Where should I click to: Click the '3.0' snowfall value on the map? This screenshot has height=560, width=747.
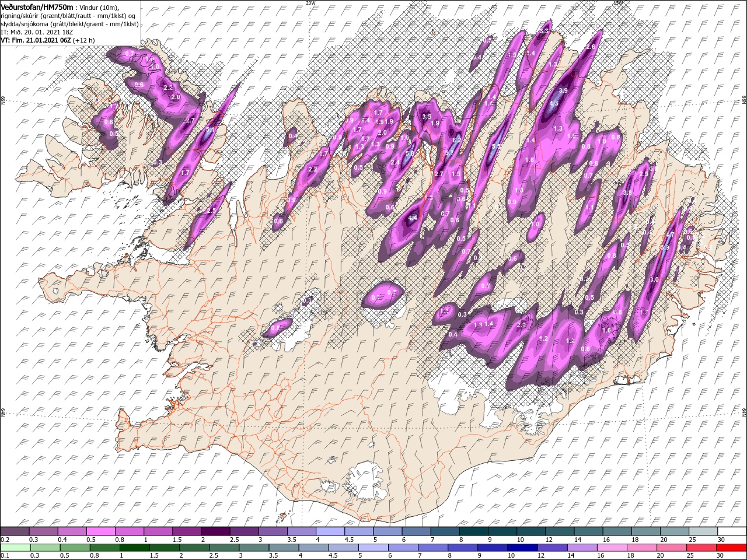[654, 280]
